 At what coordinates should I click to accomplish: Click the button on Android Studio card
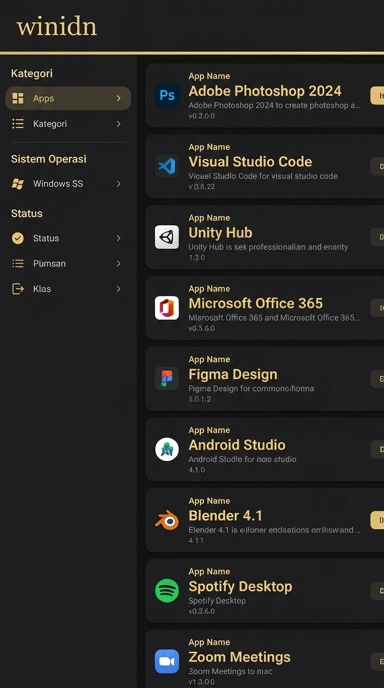click(x=377, y=449)
